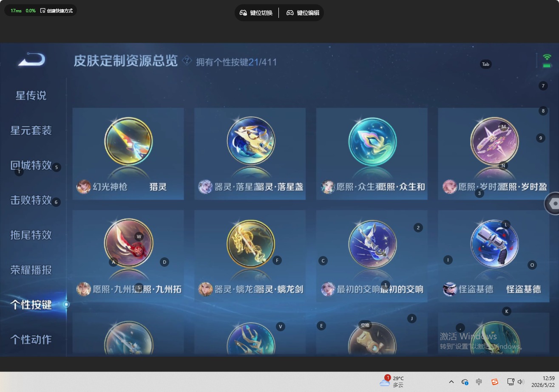This screenshot has height=392, width=559.
Task: Click the 怪盗基德 name label
Action: (524, 289)
